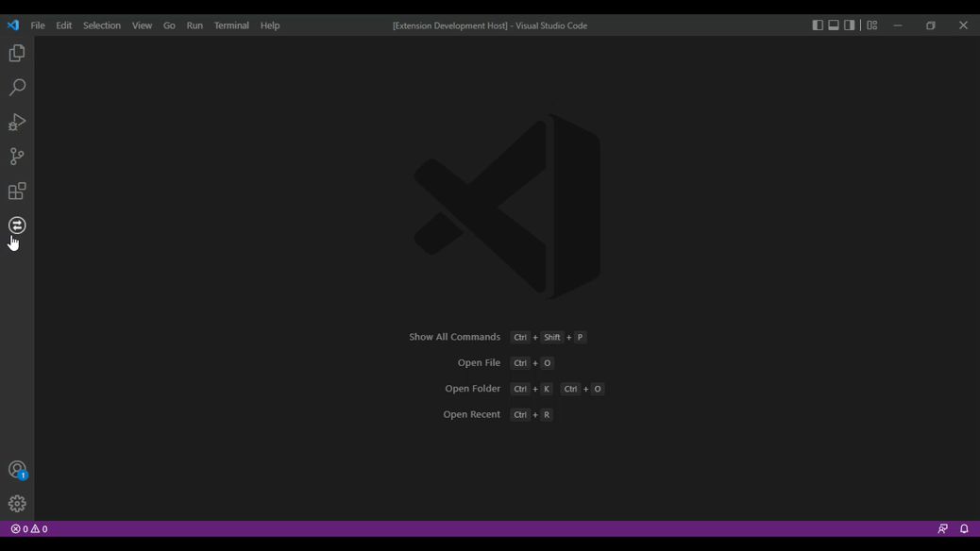Toggle secondary side bar layout button
This screenshot has width=980, height=551.
coord(850,25)
